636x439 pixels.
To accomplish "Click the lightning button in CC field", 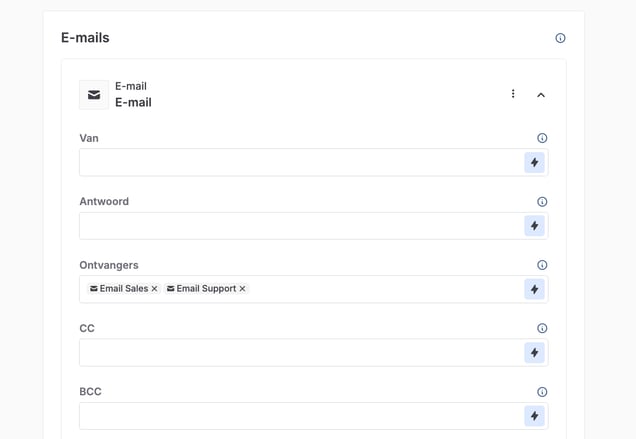I will point(534,353).
